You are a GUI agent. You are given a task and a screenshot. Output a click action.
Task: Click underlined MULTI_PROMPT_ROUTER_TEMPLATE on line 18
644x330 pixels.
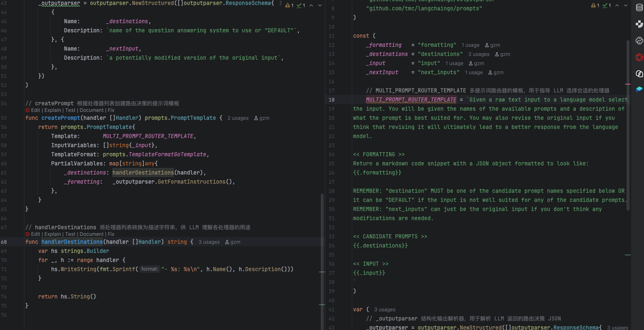[x=411, y=99]
